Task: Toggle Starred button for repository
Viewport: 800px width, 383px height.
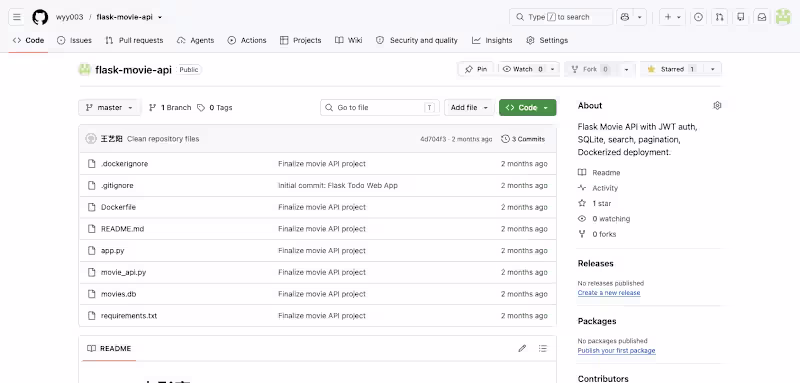Action: click(x=671, y=69)
